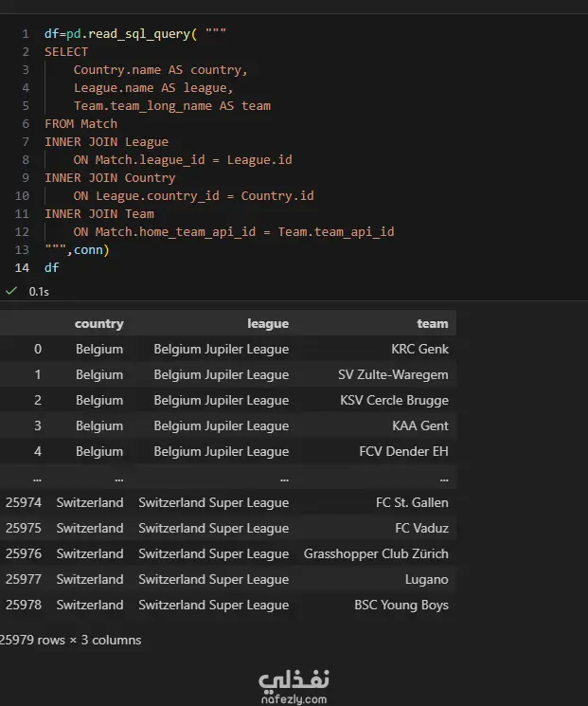Screen dimensions: 588x706
Task: Click the rows × columns summary text
Action: pos(70,640)
